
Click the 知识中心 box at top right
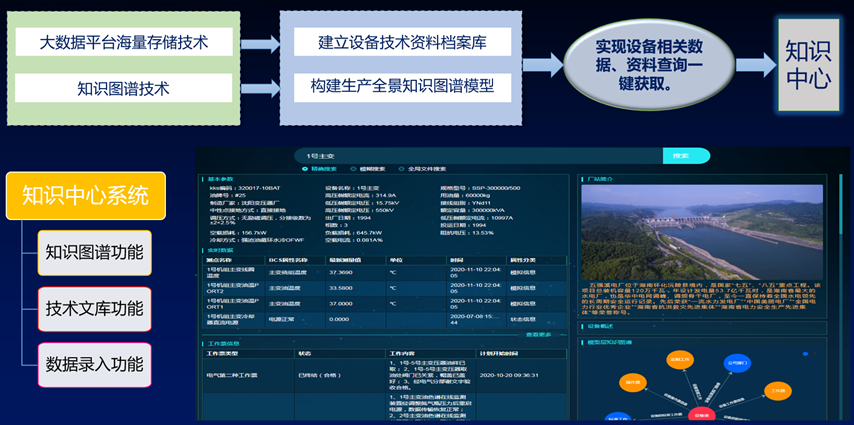(808, 64)
